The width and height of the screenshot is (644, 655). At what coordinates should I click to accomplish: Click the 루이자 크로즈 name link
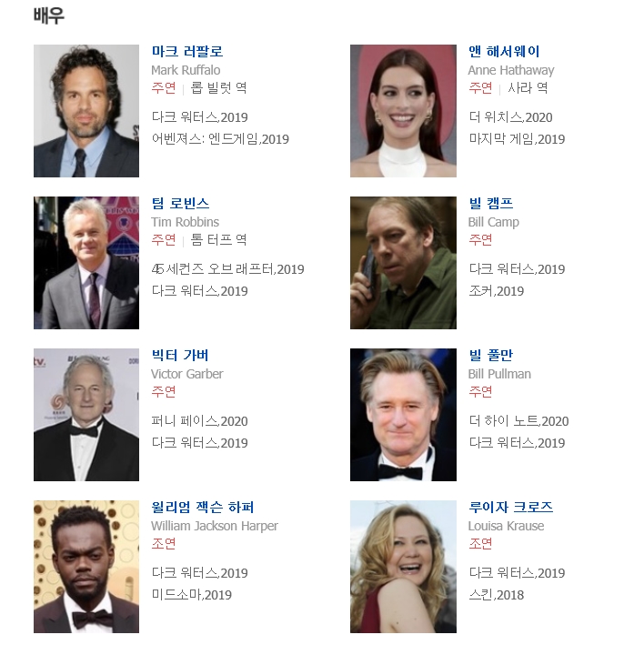click(511, 508)
